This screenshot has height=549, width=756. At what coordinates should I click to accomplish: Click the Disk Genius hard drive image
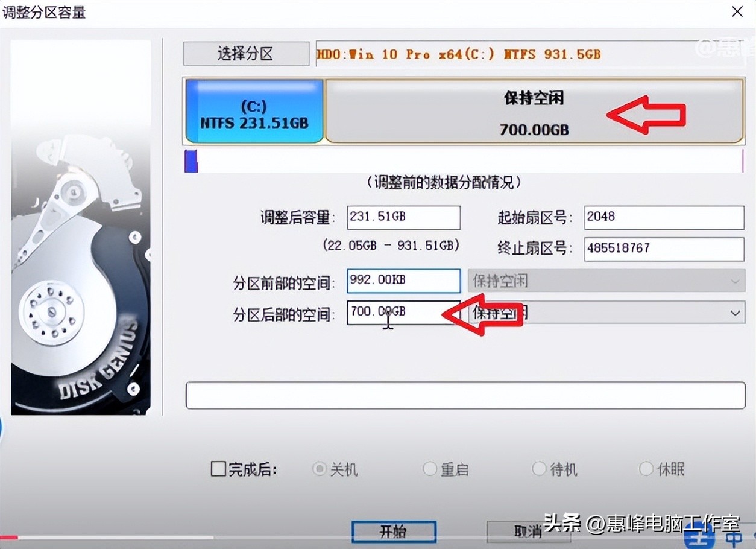pos(81,227)
